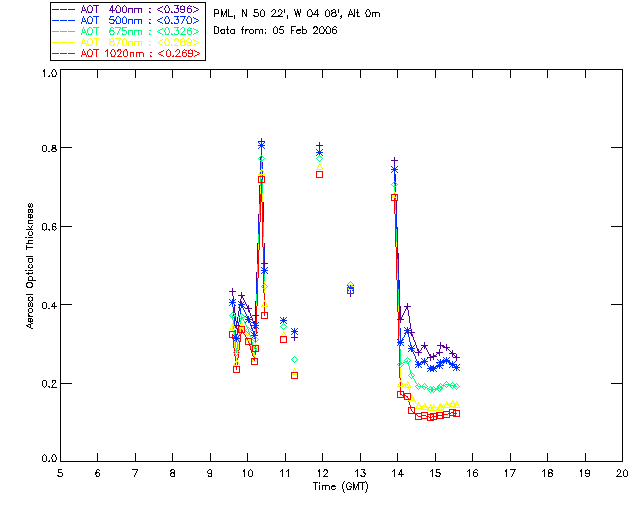Screen dimensions: 640x512
Task: Click the y-axis label 0.6
Action: (x=49, y=227)
